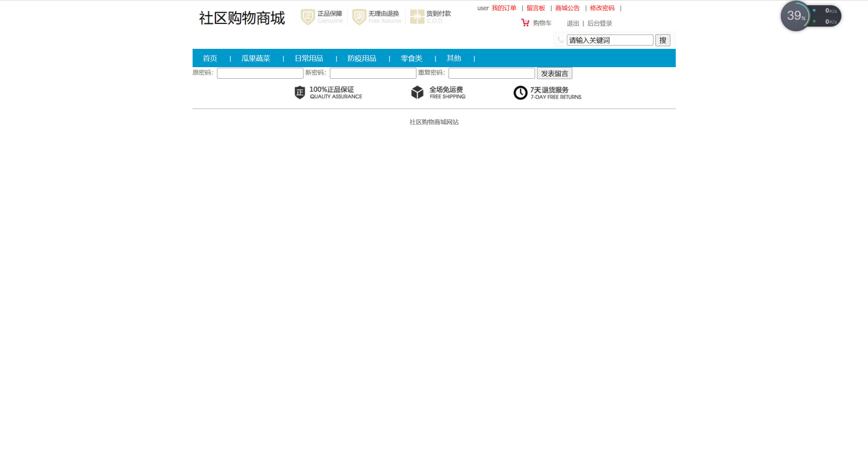Image resolution: width=868 pixels, height=466 pixels.
Task: Click the 搜 search button
Action: click(x=663, y=40)
